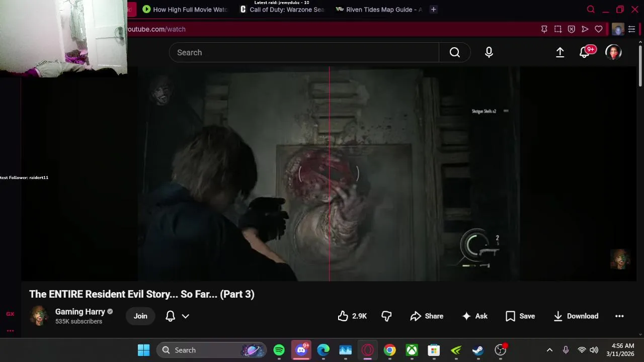Screen dimensions: 644x362
Task: Open Windows Start menu
Action: tap(143, 350)
